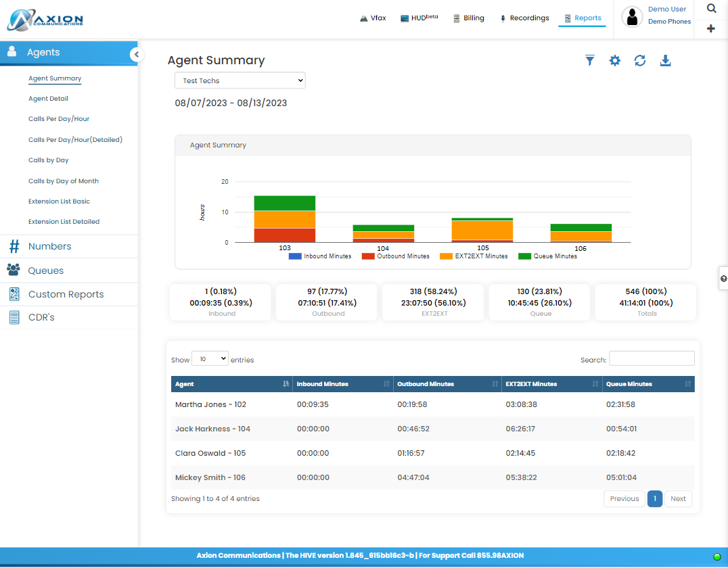This screenshot has height=568, width=728.
Task: Open the Agent Detail report
Action: pos(48,98)
